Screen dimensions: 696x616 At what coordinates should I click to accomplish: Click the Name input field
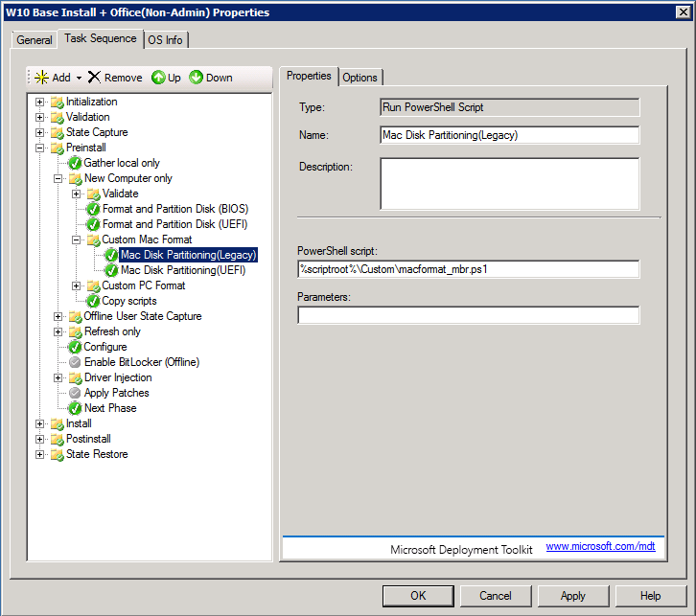coord(510,135)
